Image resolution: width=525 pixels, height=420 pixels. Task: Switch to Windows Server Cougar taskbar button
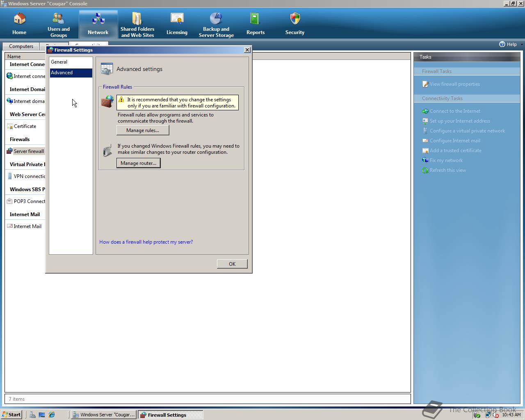(103, 415)
